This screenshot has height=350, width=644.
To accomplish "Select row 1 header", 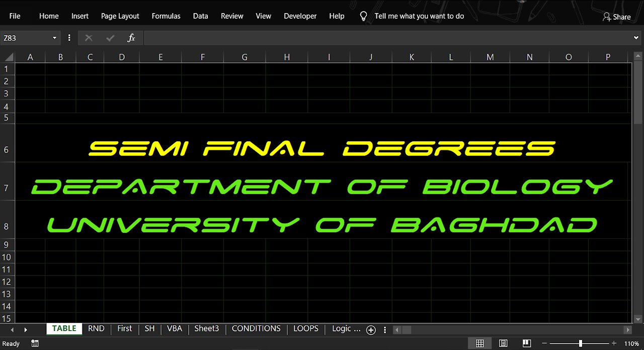I will coord(7,69).
